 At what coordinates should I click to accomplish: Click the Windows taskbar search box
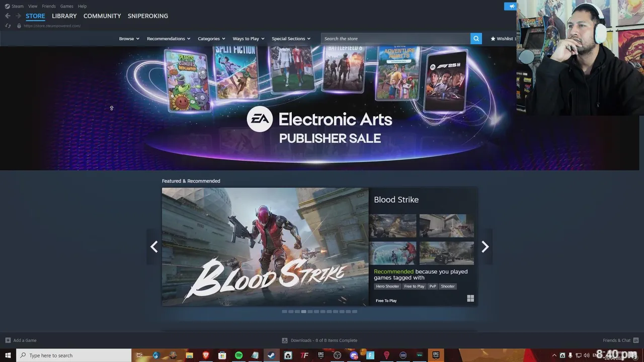[x=74, y=355]
